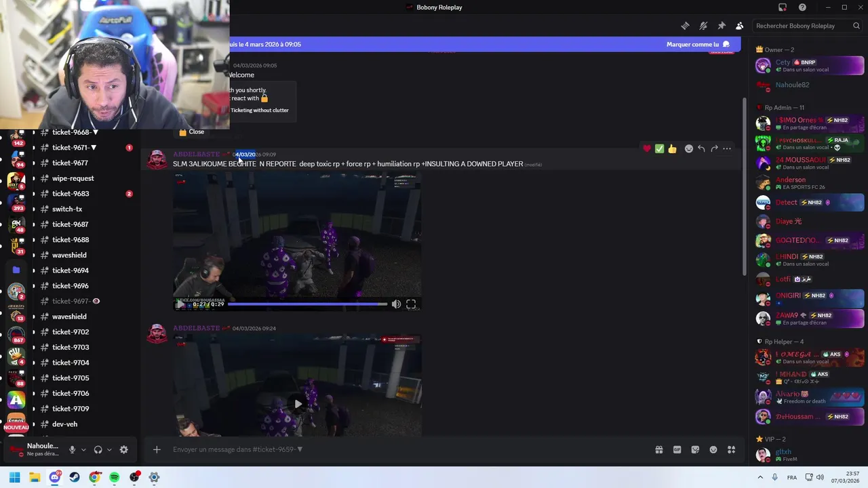The image size is (868, 488).
Task: Open channel ticket-9709
Action: 71,409
